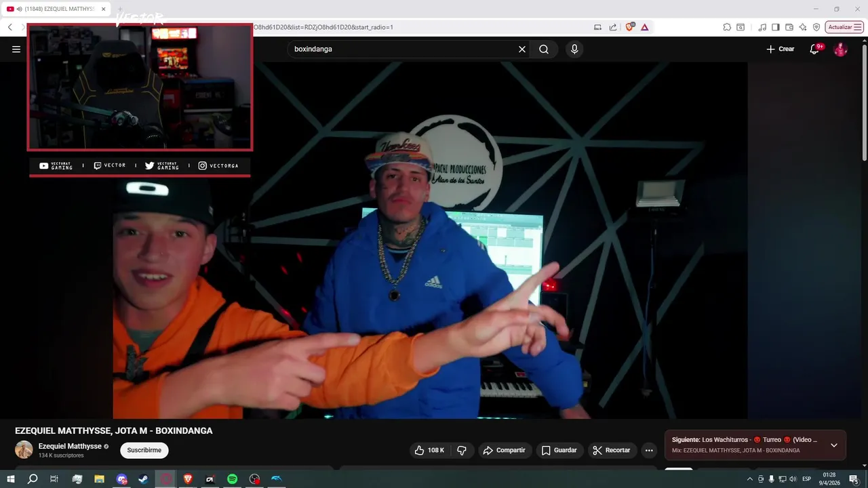868x488 pixels.
Task: Start voice search with the microphone
Action: coord(574,49)
